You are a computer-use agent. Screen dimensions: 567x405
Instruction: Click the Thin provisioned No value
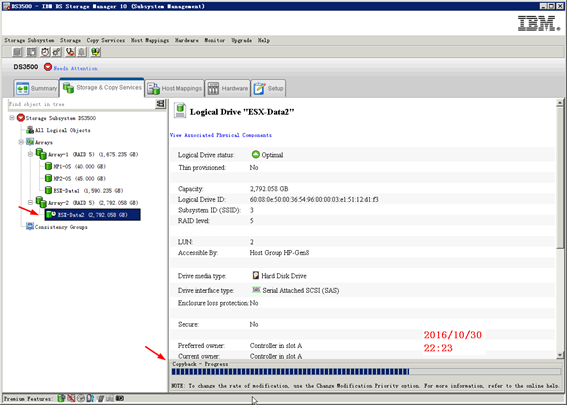tap(254, 167)
